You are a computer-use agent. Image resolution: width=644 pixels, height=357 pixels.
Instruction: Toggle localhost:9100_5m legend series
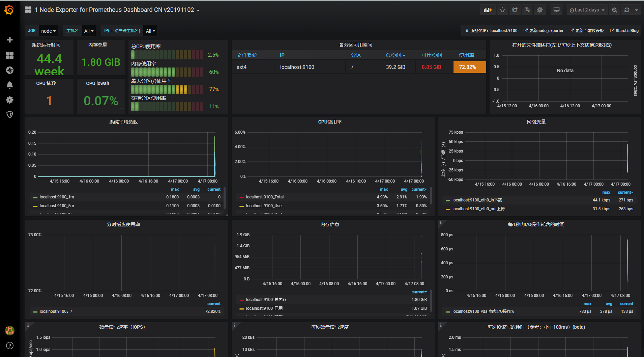click(57, 206)
